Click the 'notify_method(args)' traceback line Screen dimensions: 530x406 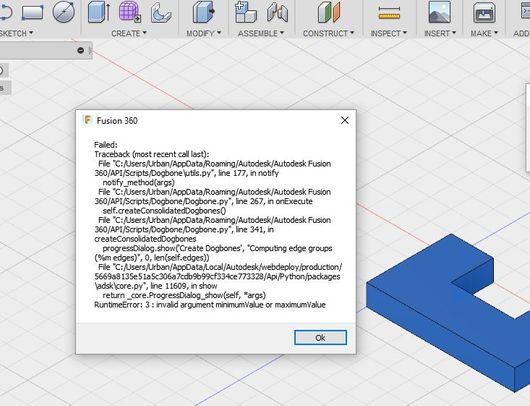(139, 182)
